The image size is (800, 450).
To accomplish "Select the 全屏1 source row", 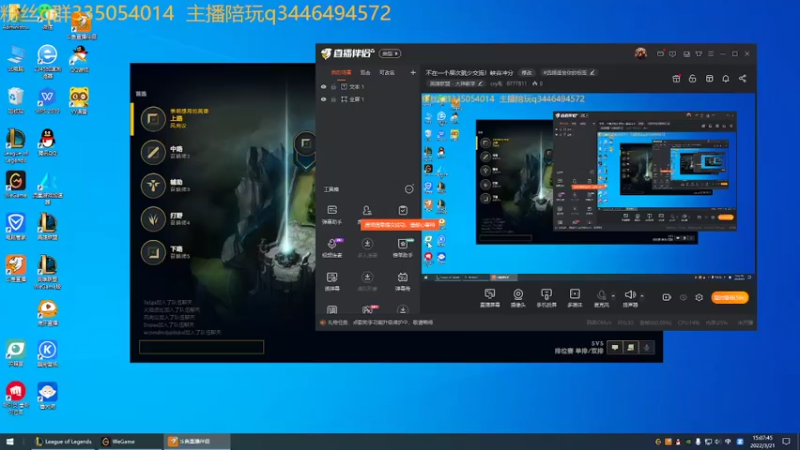I will coord(368,99).
